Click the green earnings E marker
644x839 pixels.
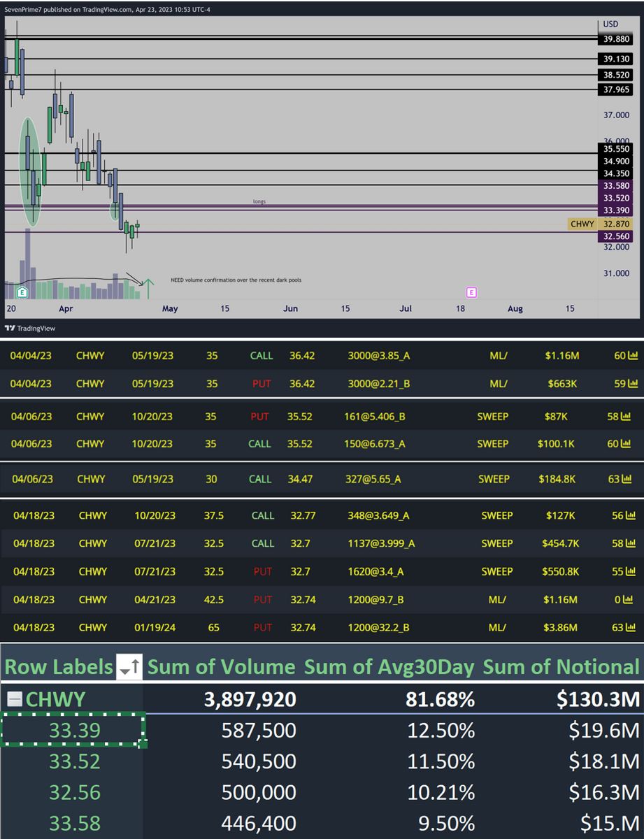click(23, 292)
